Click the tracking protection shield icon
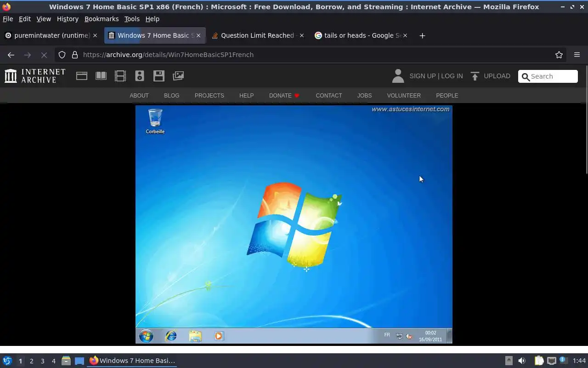The image size is (588, 368). 62,55
